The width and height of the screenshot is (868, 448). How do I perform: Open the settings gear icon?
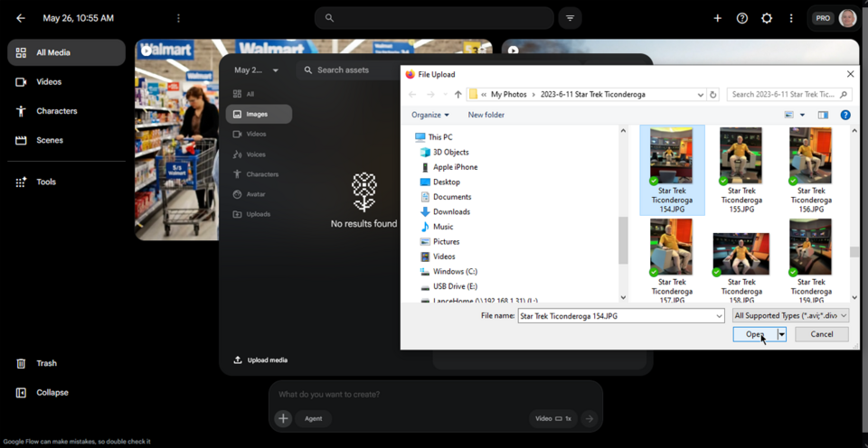766,18
